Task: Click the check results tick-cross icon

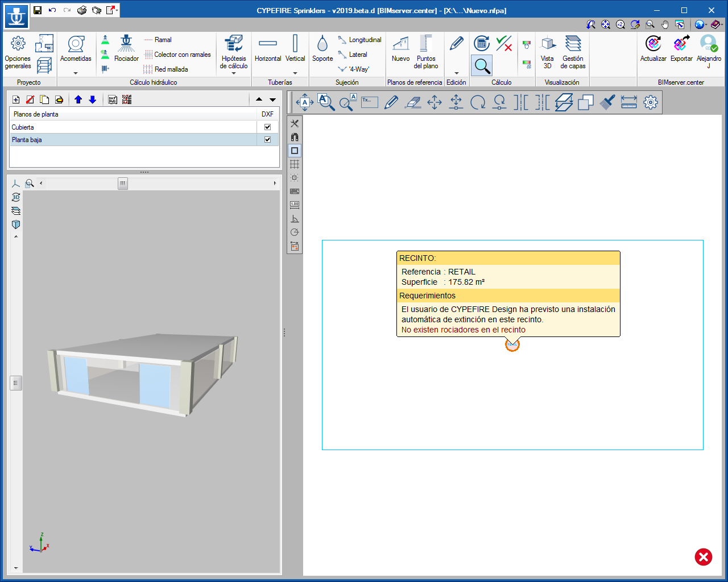Action: click(x=504, y=43)
